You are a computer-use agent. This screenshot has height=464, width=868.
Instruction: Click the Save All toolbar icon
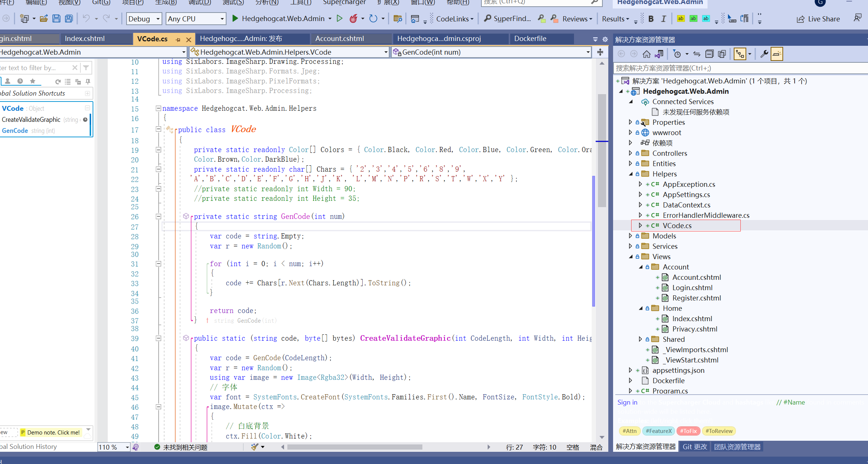69,18
